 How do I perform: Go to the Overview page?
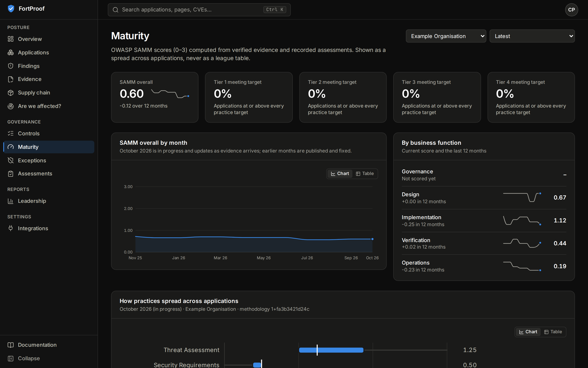point(49,39)
